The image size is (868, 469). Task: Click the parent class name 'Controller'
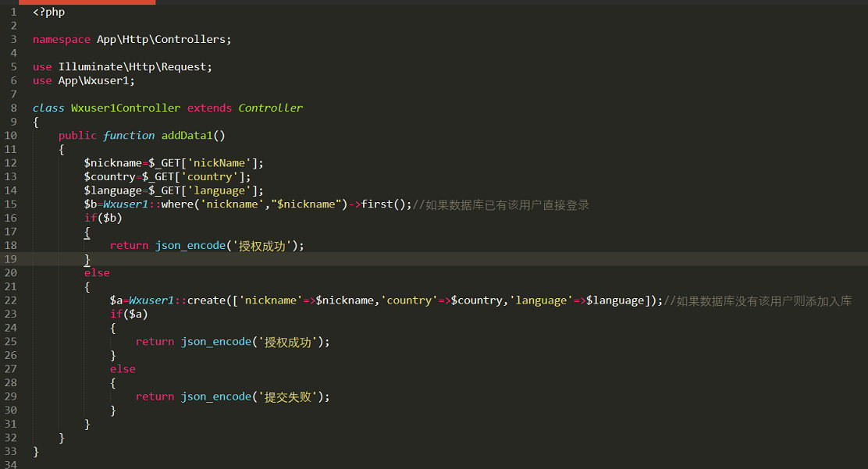coord(271,108)
